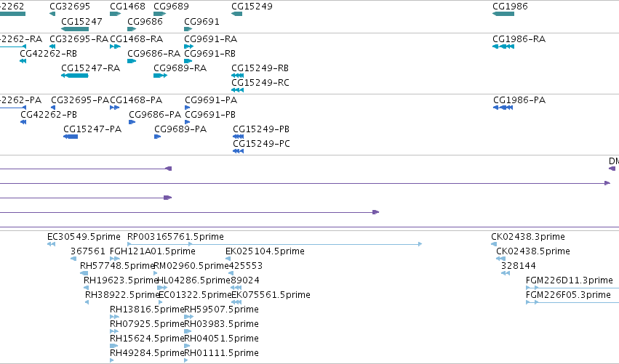
Task: Select transcript CG42262-RB label
Action: tap(49, 54)
